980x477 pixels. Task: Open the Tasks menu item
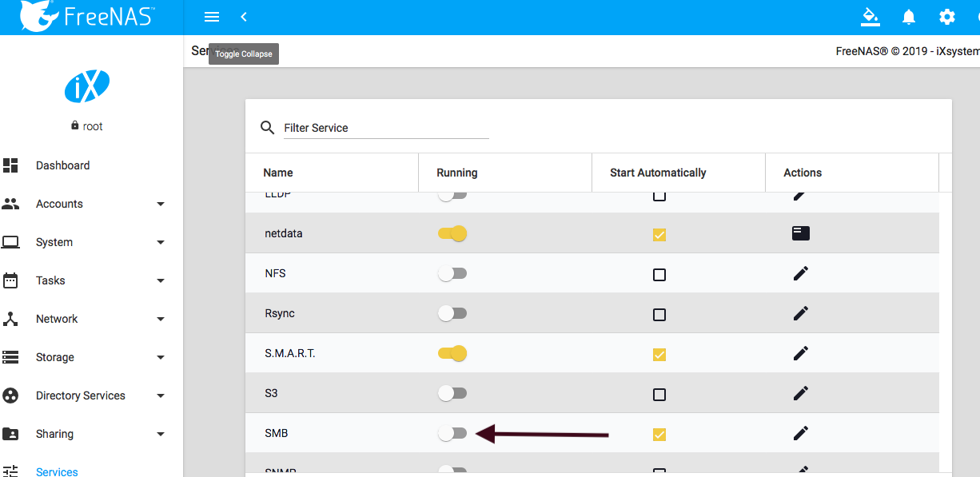tap(50, 280)
